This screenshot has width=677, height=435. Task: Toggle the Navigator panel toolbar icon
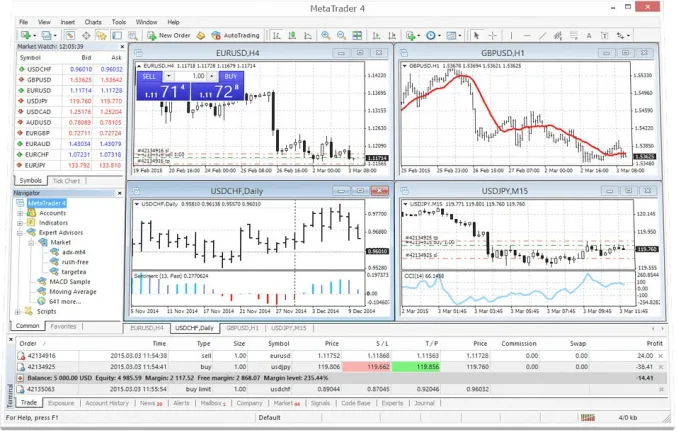click(x=101, y=35)
